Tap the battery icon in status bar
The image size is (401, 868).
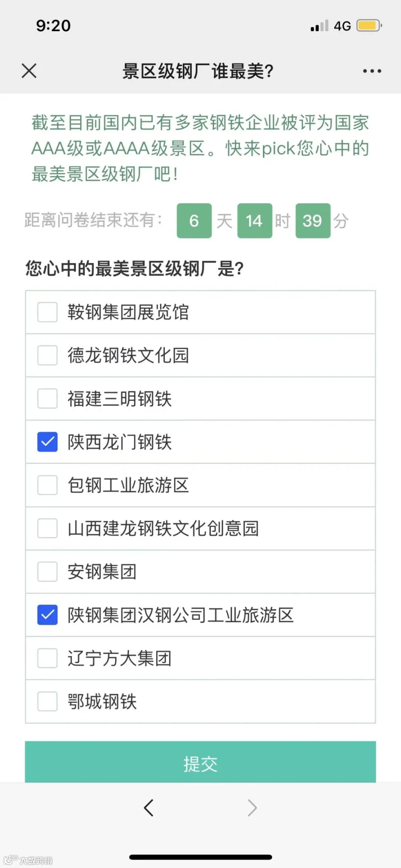[x=369, y=25]
